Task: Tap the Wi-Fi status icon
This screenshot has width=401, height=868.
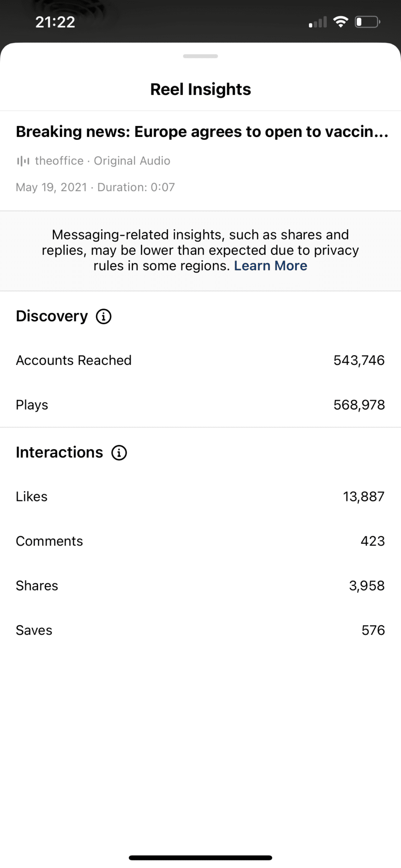Action: (341, 22)
